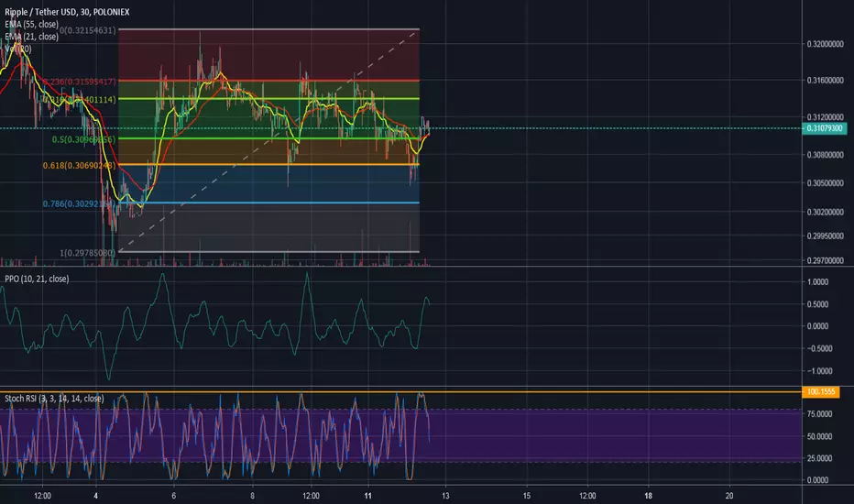Click the 0.30800000 price axis label

point(825,155)
